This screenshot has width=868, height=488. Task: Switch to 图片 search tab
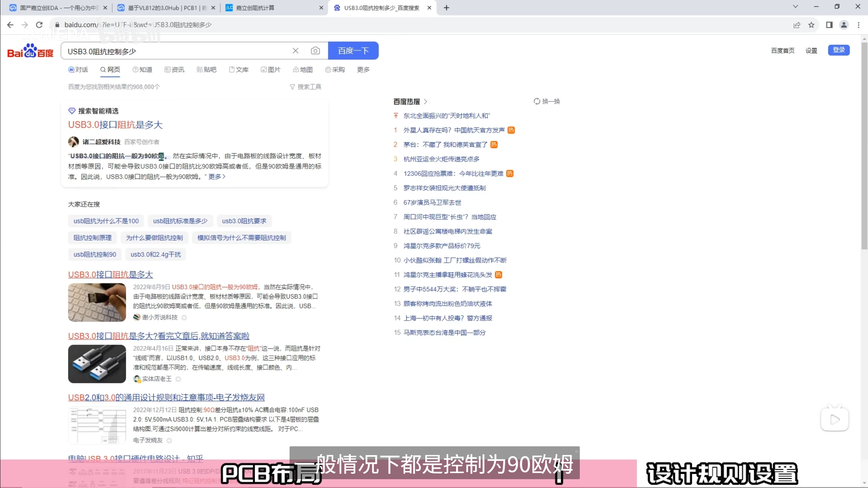pyautogui.click(x=271, y=69)
